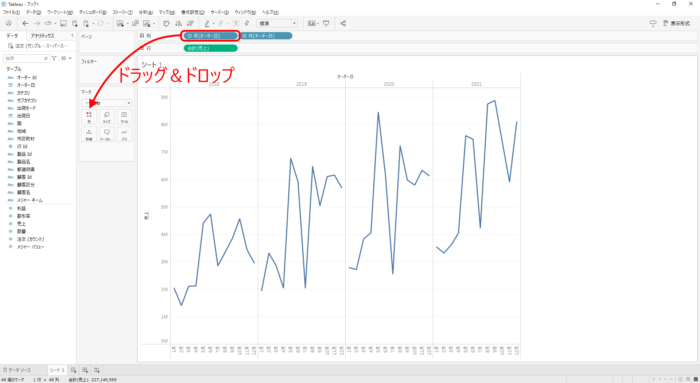The image size is (700, 383).
Task: Open the 分析 (Analysis) menu
Action: pyautogui.click(x=146, y=12)
